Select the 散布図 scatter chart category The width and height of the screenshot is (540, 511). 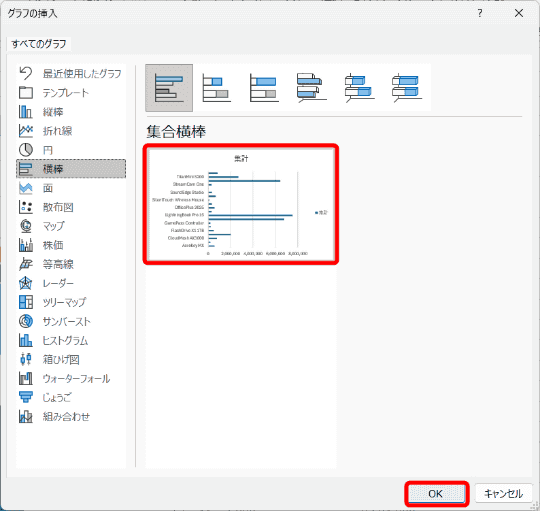click(71, 207)
